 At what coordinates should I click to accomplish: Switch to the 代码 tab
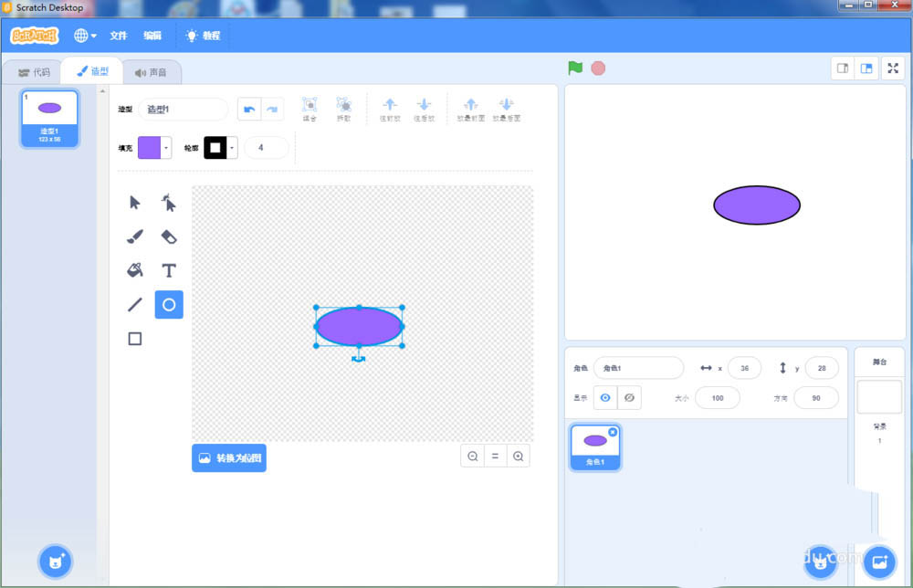(x=34, y=70)
